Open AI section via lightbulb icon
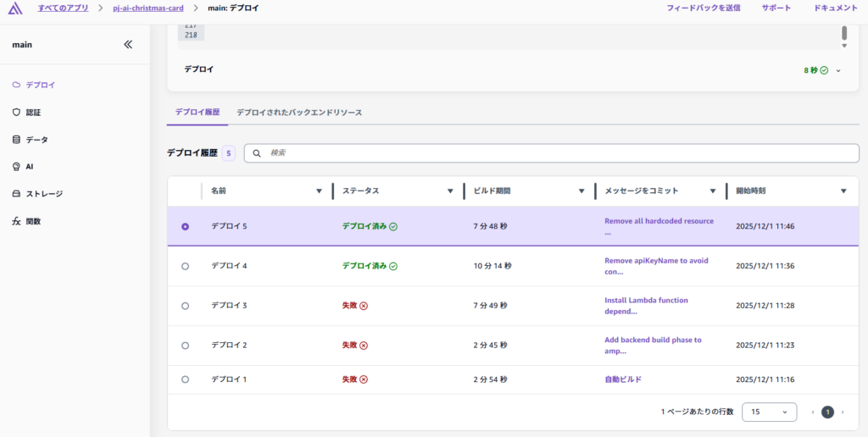Viewport: 868px width, 437px height. 16,167
